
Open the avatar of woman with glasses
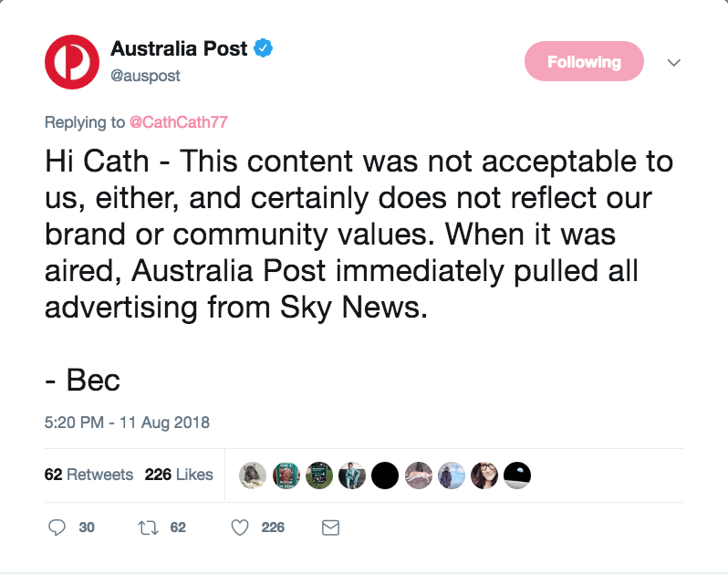point(484,475)
